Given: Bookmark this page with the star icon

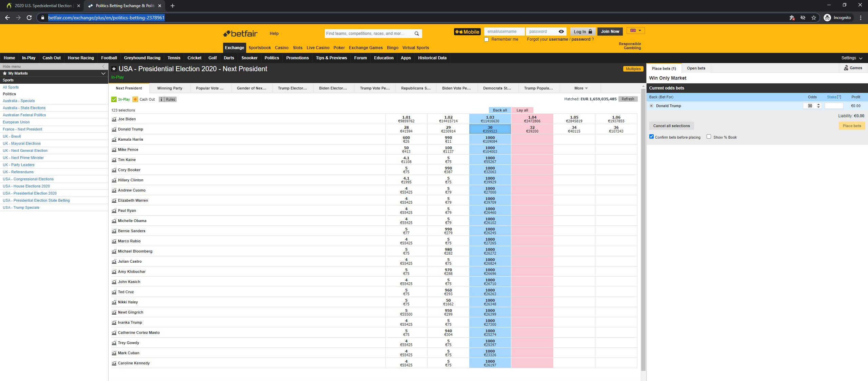Looking at the screenshot, I should (x=814, y=18).
